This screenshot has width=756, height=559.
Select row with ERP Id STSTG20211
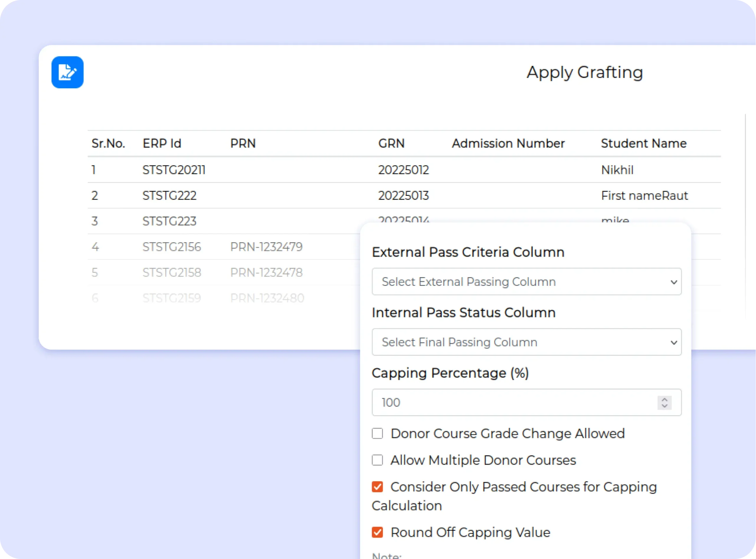point(174,170)
